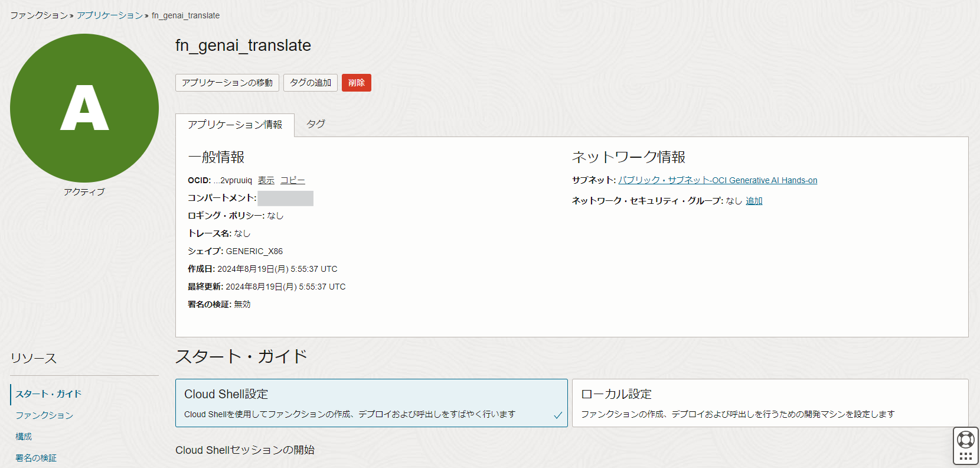Image resolution: width=980 pixels, height=468 pixels.
Task: Select the ローカル設定 card
Action: point(770,403)
